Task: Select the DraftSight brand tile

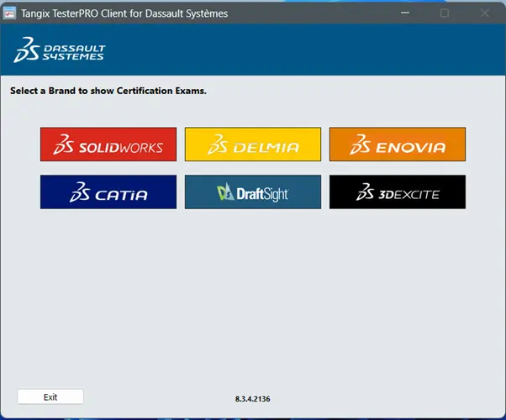Action: 253,192
